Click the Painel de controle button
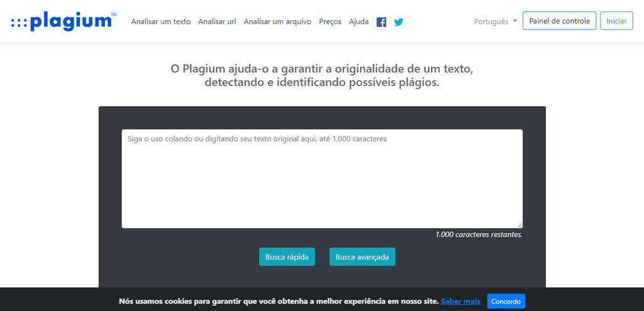 point(559,21)
